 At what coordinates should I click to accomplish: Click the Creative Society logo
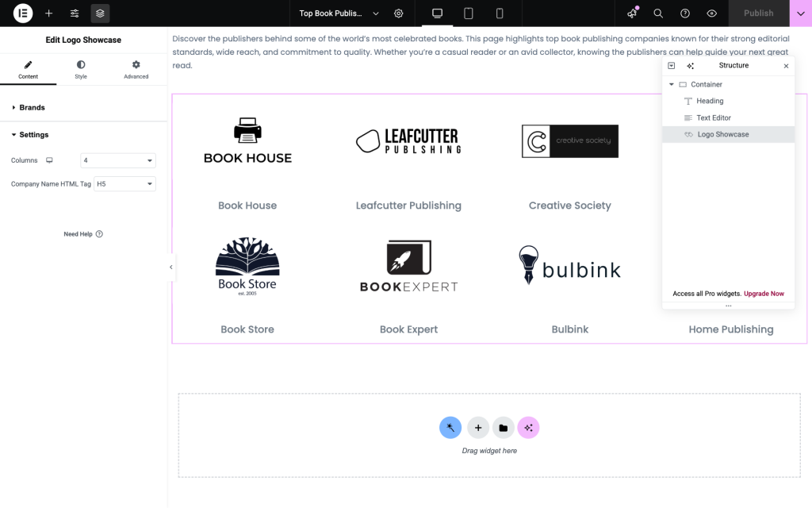click(x=569, y=141)
